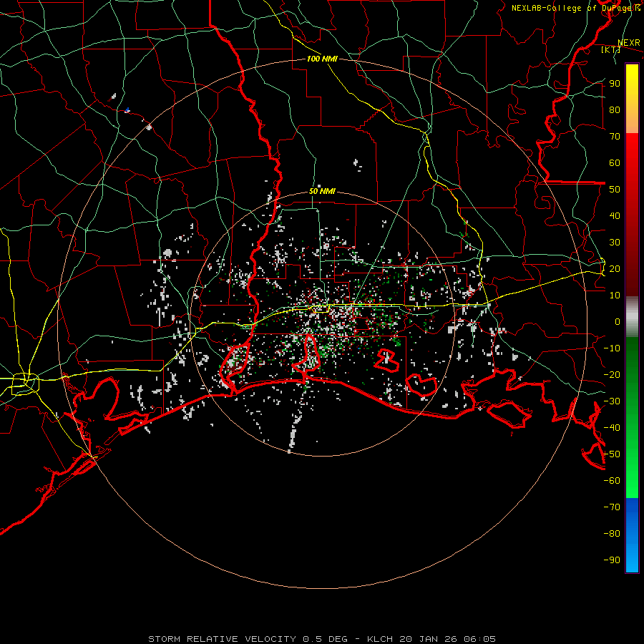Click the gray zero-velocity segment of the color bar
Screen dimensions: 644x644
coord(632,317)
